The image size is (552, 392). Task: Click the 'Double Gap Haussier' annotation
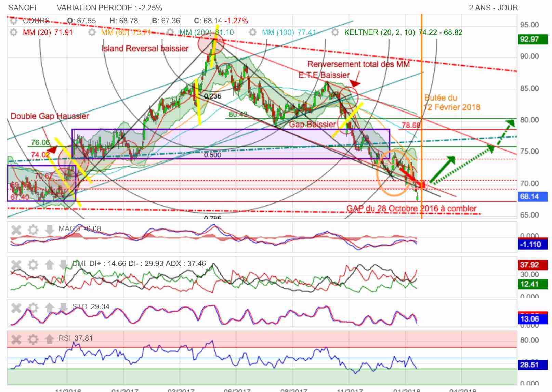[x=50, y=116]
